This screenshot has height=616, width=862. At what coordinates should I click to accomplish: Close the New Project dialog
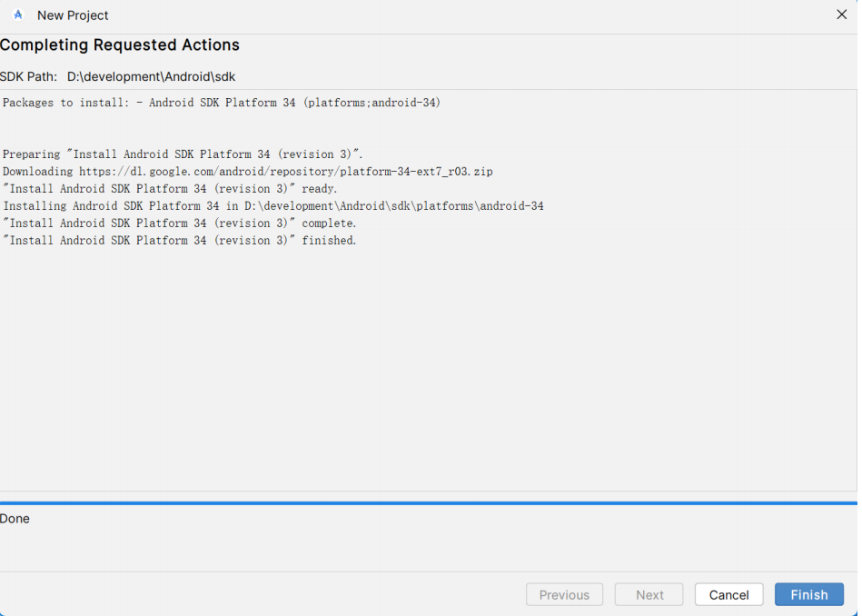[841, 15]
